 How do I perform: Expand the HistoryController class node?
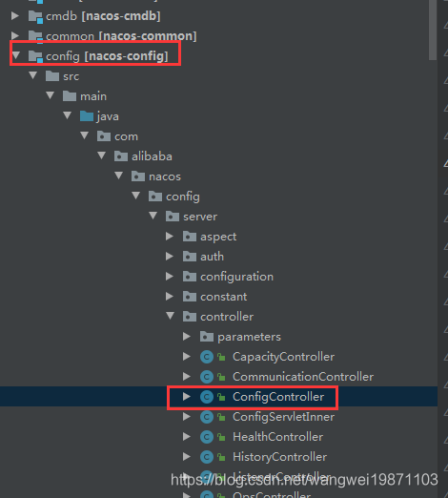(x=187, y=457)
